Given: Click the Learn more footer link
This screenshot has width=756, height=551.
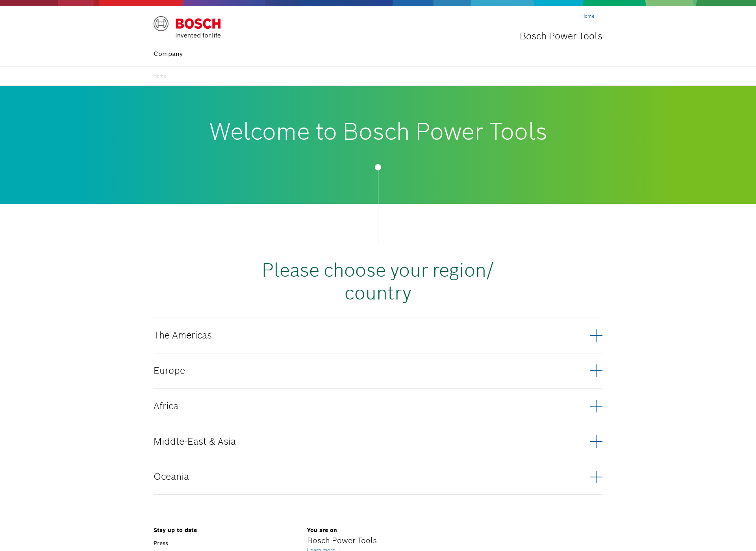Looking at the screenshot, I should coord(322,549).
